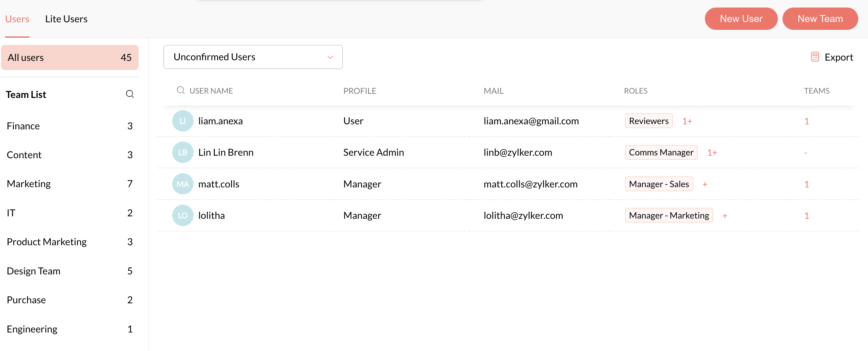Click the All users filter
This screenshot has height=351, width=868.
[x=69, y=57]
